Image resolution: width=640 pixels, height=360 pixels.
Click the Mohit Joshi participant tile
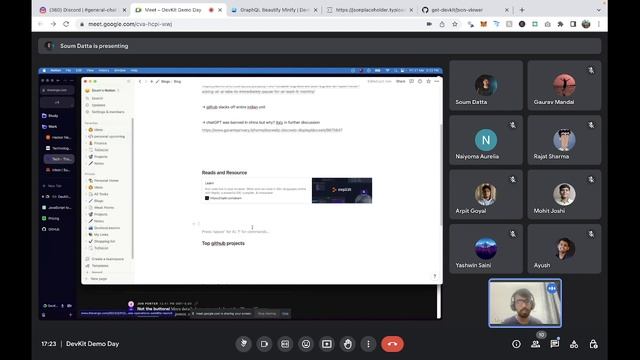point(564,194)
